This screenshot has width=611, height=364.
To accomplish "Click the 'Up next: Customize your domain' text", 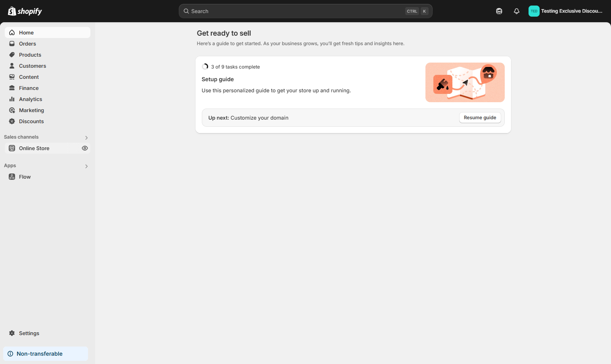I will (248, 118).
